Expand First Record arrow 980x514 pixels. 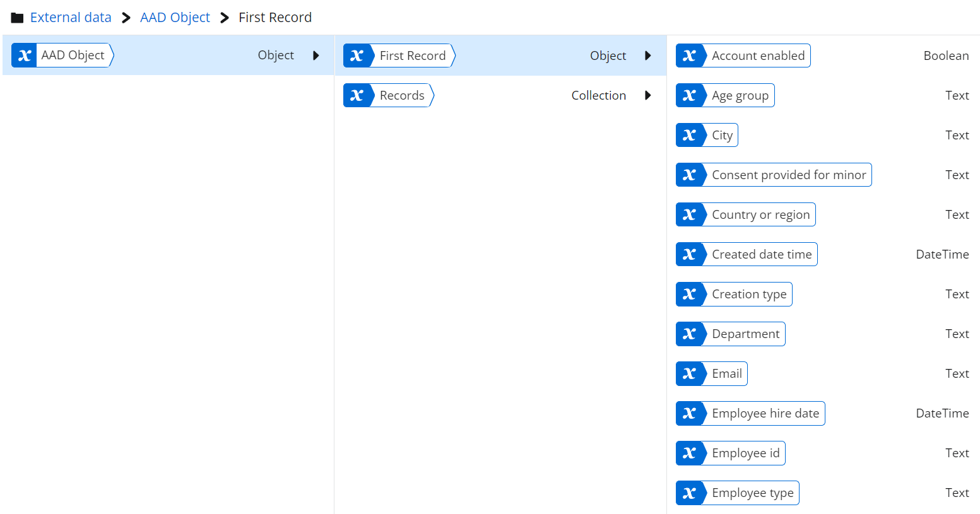coord(648,55)
